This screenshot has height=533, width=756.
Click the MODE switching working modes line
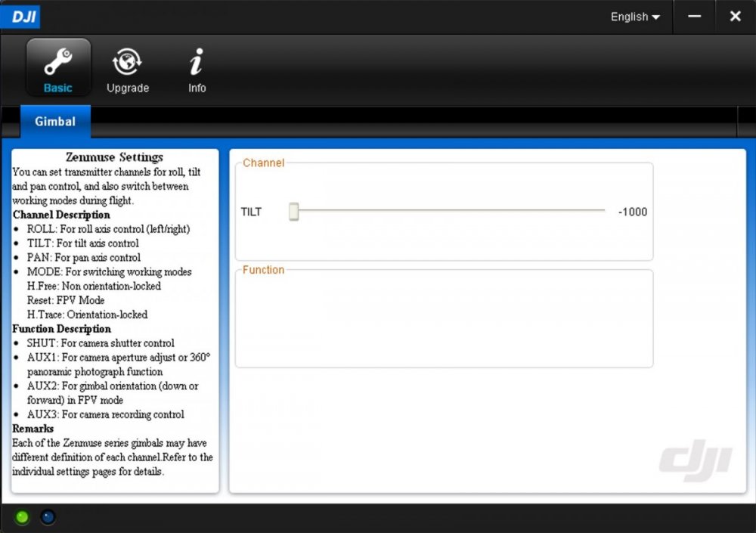pos(109,272)
